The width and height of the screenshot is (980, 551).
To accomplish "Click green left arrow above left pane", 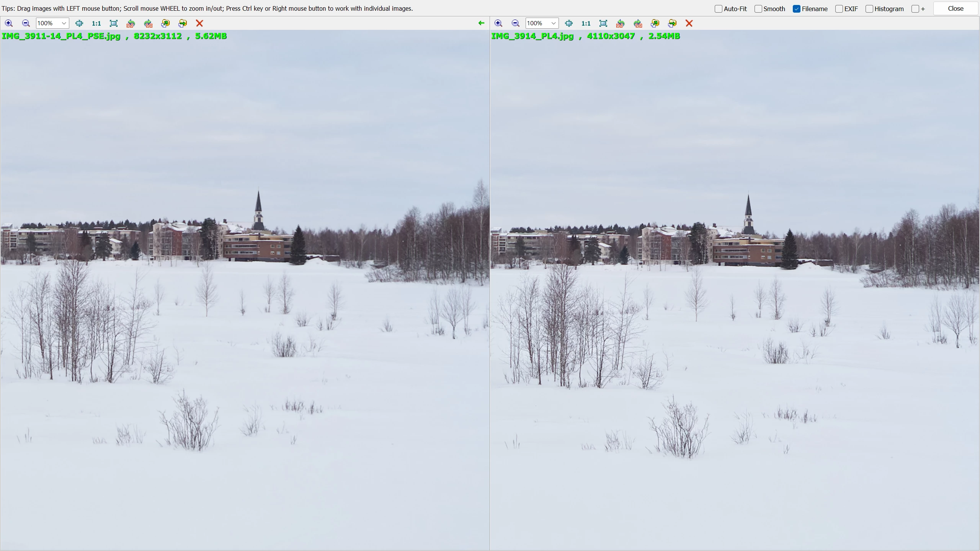I will point(481,23).
